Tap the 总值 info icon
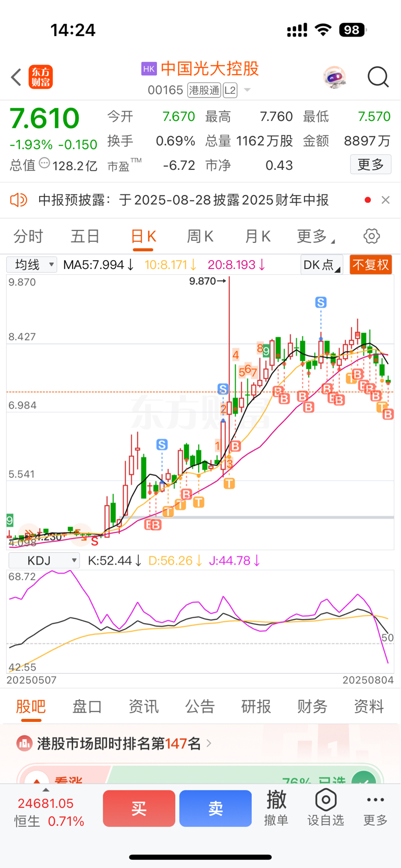401x868 pixels. [45, 164]
